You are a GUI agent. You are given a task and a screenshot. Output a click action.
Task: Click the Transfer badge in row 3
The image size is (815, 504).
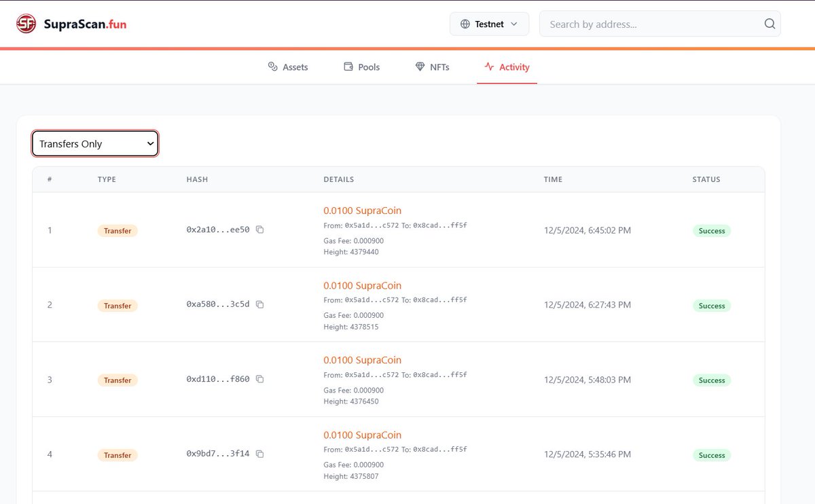tap(117, 380)
